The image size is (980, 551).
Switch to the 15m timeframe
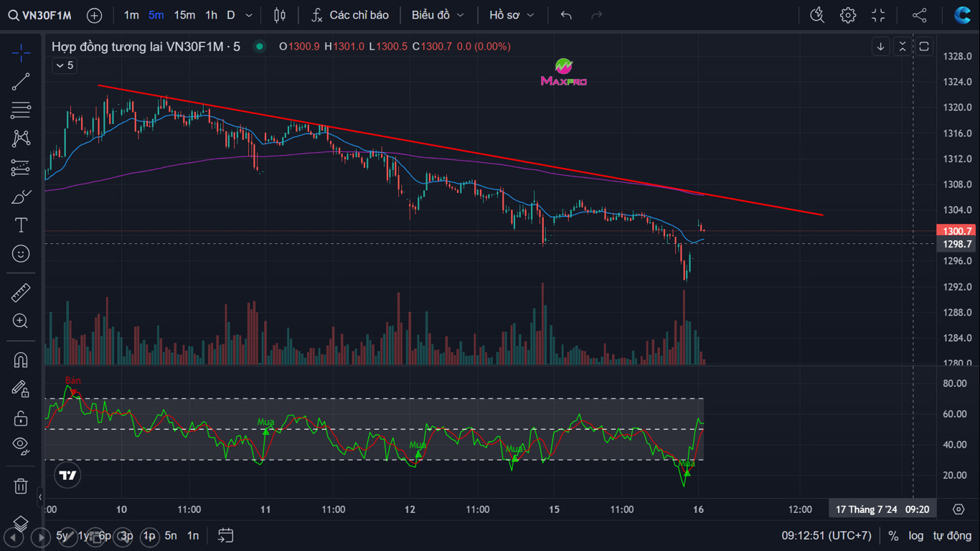[x=184, y=15]
